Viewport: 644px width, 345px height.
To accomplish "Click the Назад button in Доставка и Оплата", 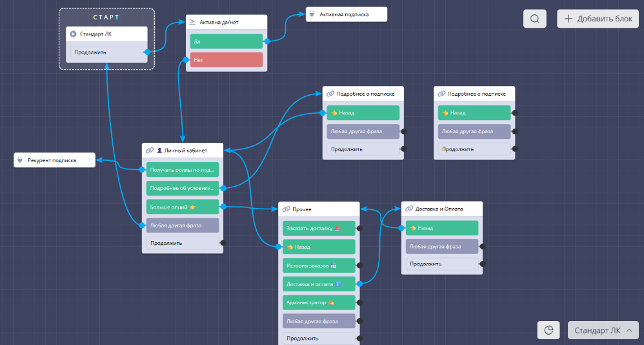I will click(441, 228).
